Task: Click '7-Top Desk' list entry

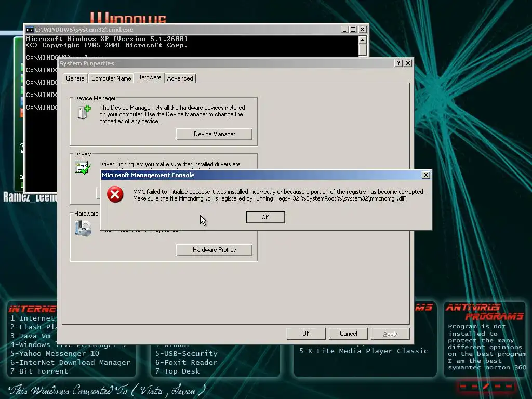Action: pos(178,371)
